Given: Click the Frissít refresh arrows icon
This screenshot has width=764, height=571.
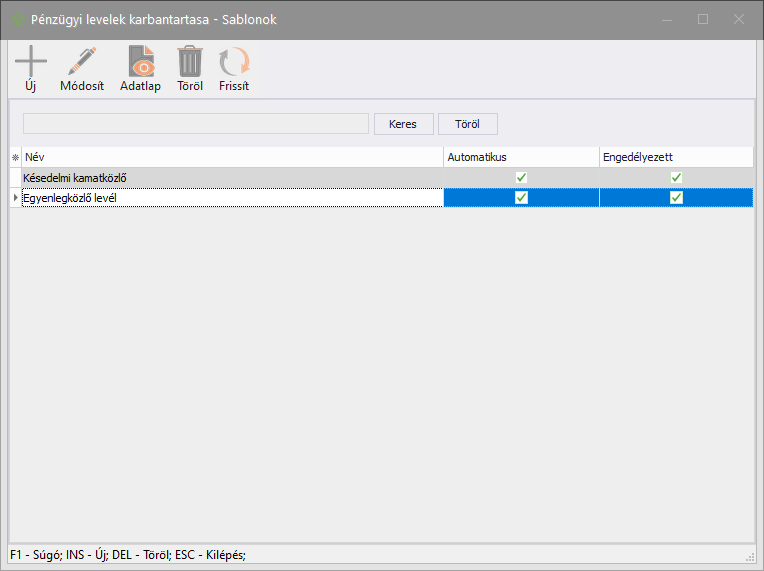Looking at the screenshot, I should 234,62.
